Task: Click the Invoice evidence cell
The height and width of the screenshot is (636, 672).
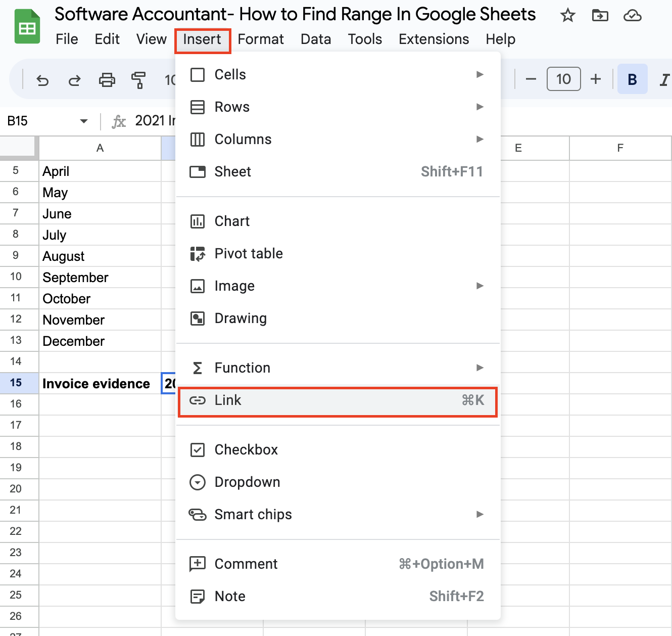Action: [100, 384]
